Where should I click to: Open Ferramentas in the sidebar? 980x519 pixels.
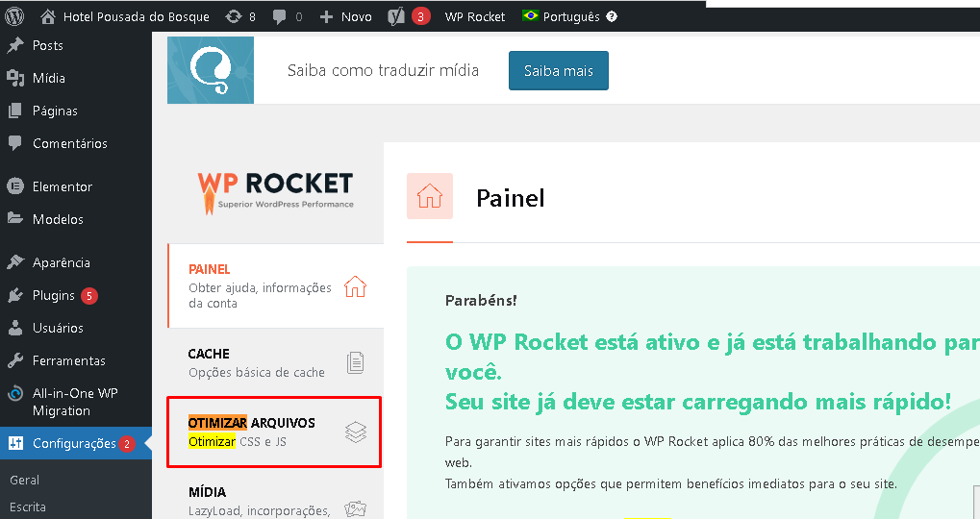(x=68, y=360)
